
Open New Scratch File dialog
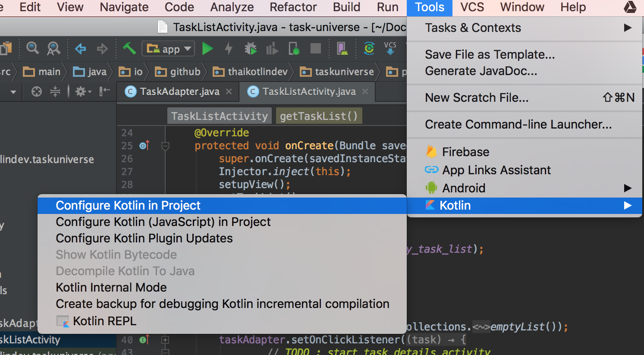click(x=476, y=97)
